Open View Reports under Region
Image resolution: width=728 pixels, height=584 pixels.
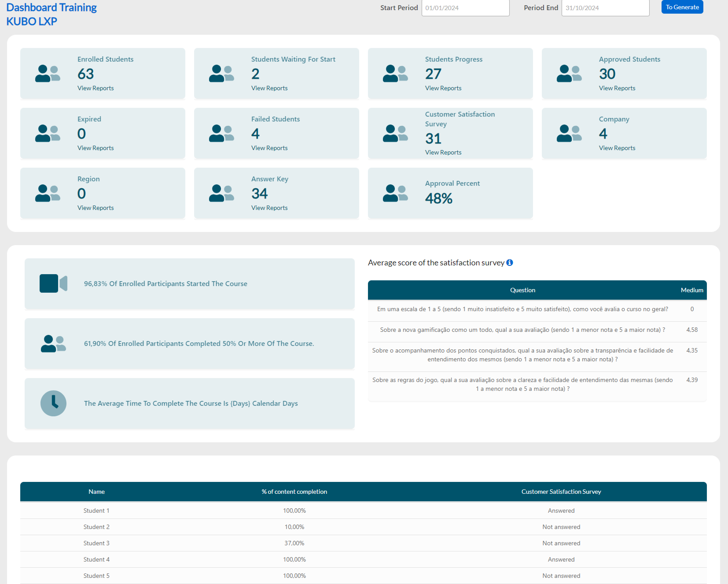(96, 208)
